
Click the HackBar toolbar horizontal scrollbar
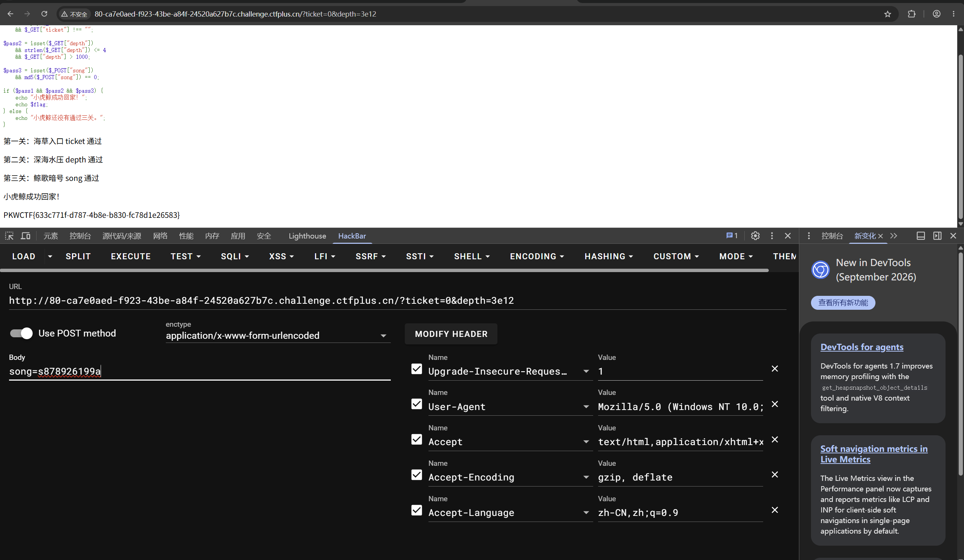point(384,271)
